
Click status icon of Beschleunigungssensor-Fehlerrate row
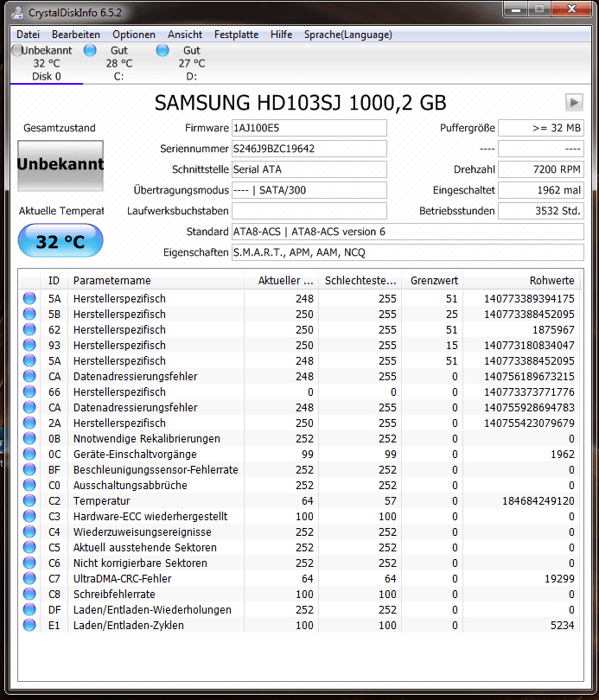pyautogui.click(x=29, y=469)
